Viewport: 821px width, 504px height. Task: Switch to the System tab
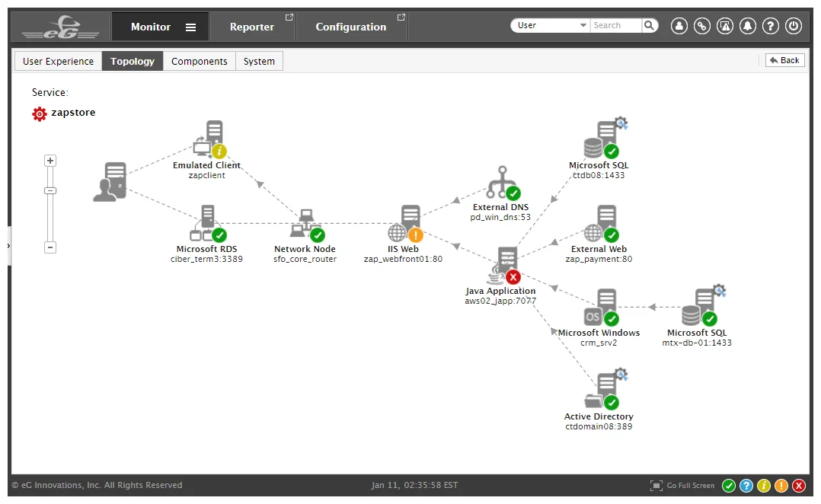tap(259, 61)
